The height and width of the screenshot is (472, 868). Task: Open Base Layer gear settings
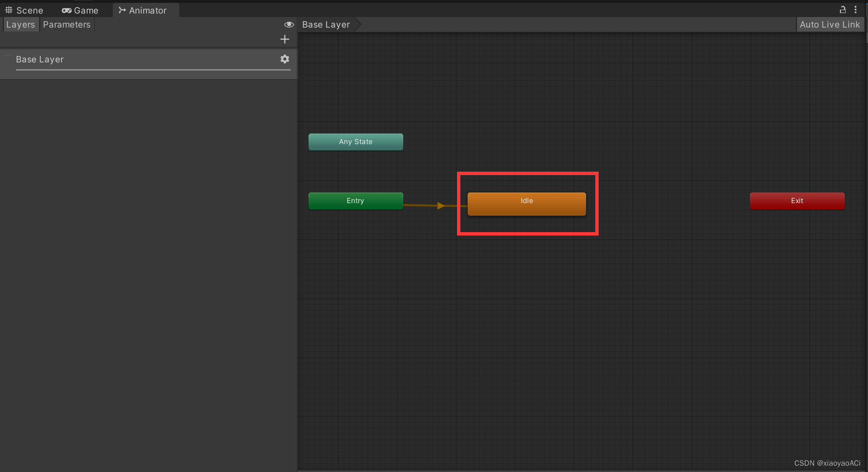click(285, 59)
